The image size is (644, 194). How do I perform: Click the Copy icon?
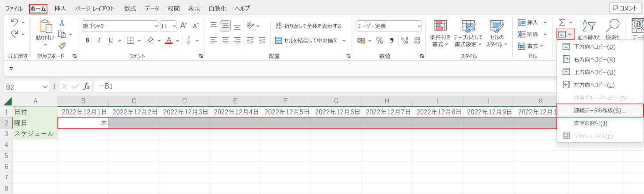point(62,34)
